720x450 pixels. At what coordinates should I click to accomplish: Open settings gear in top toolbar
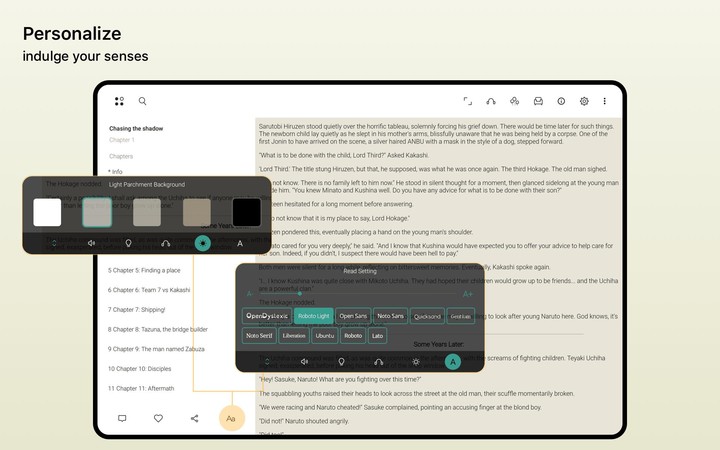584,101
